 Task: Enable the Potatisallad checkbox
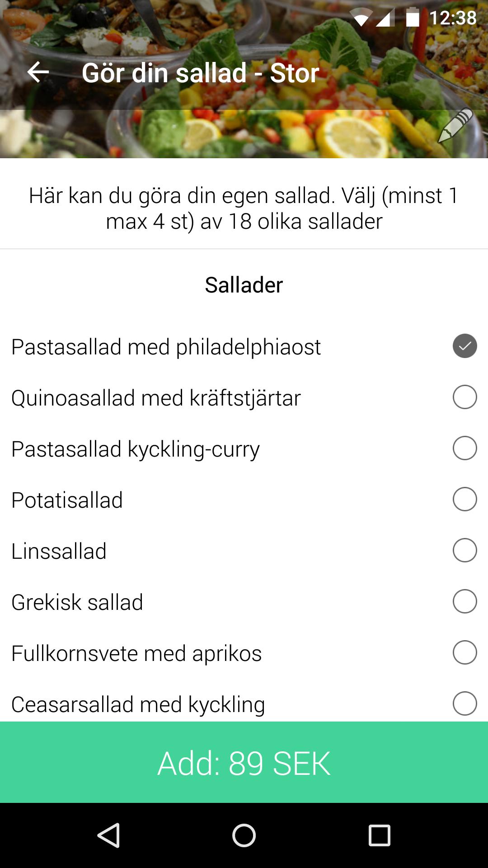pos(465,500)
